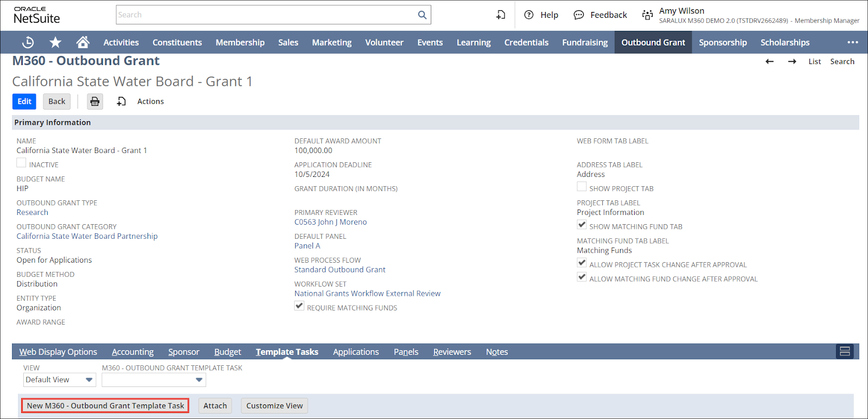868x419 pixels.
Task: Toggle the Require Matching Funds checkbox
Action: click(x=299, y=306)
